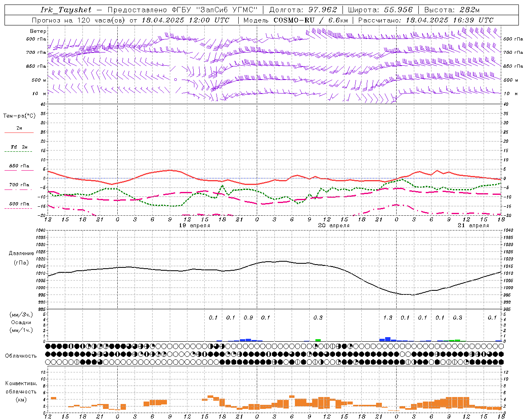Click the 700 гПа temperature legend entry

[x=19, y=185]
